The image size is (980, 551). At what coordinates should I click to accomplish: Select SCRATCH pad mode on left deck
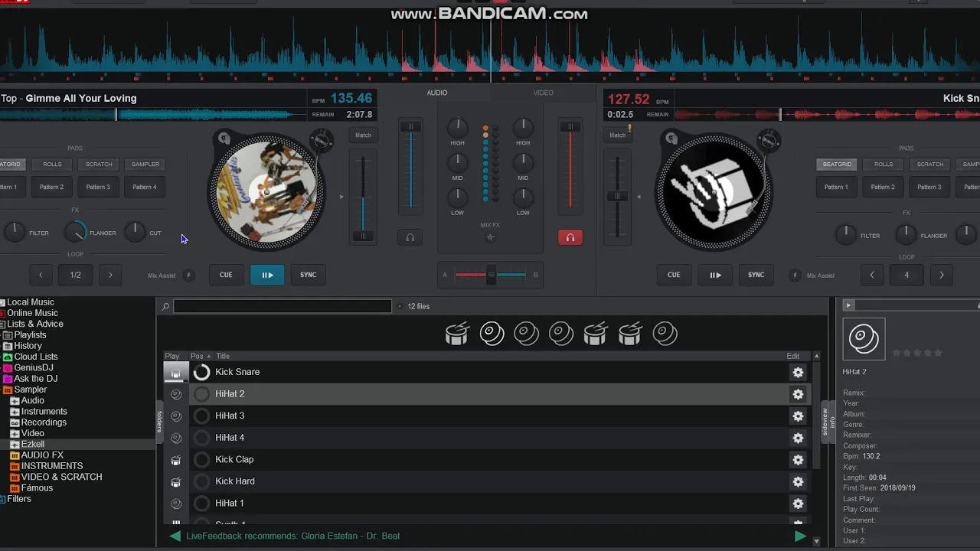(99, 164)
